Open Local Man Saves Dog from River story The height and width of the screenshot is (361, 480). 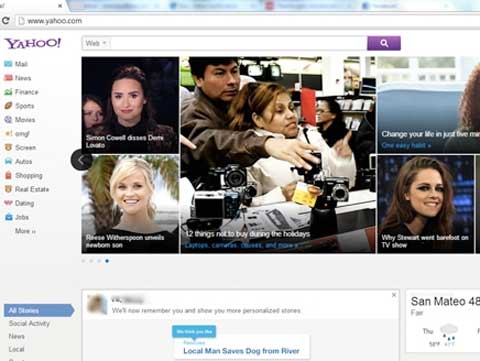click(x=241, y=351)
